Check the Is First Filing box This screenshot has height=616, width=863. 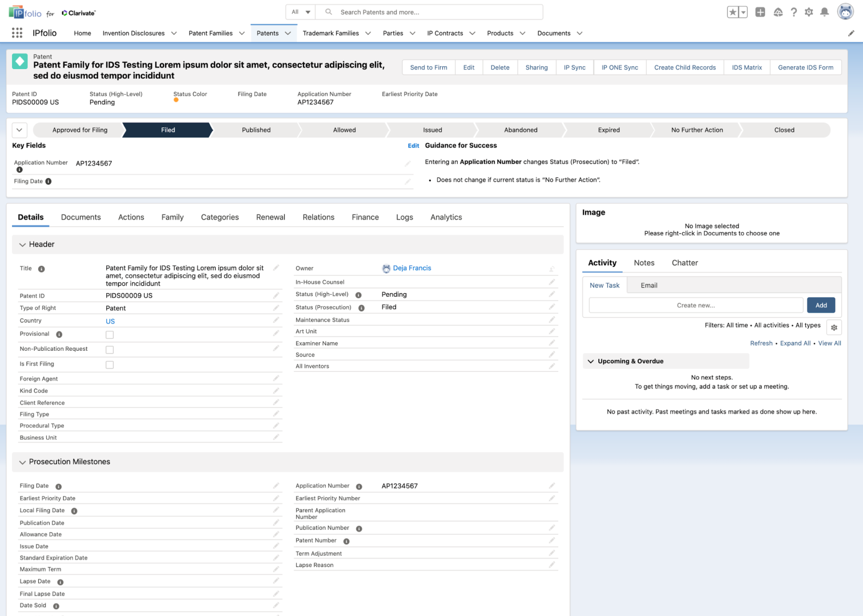[x=110, y=364]
